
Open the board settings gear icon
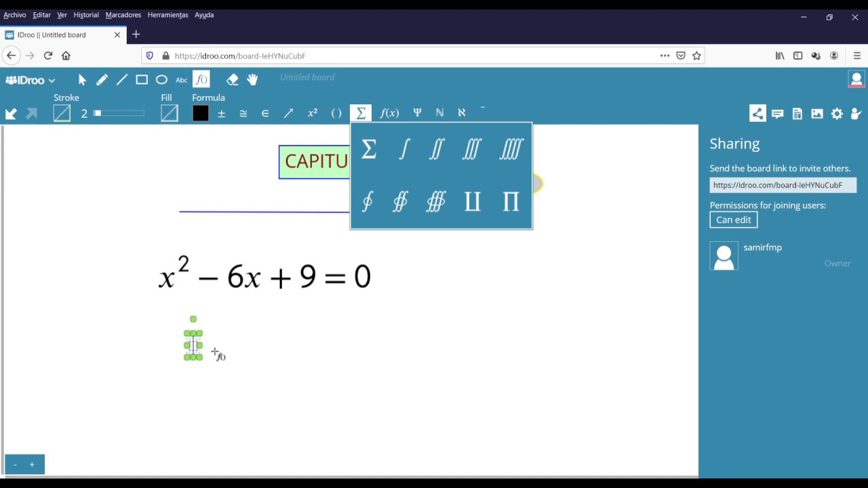[x=837, y=114]
